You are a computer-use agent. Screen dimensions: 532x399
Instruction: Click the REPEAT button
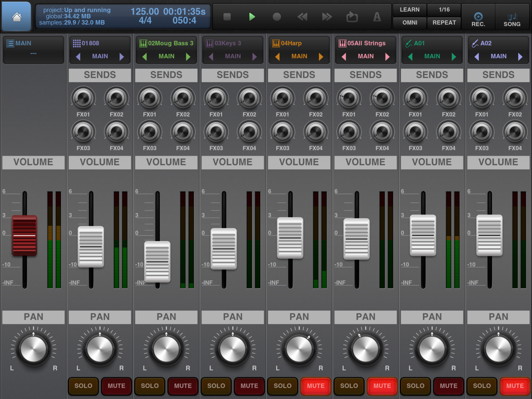444,23
